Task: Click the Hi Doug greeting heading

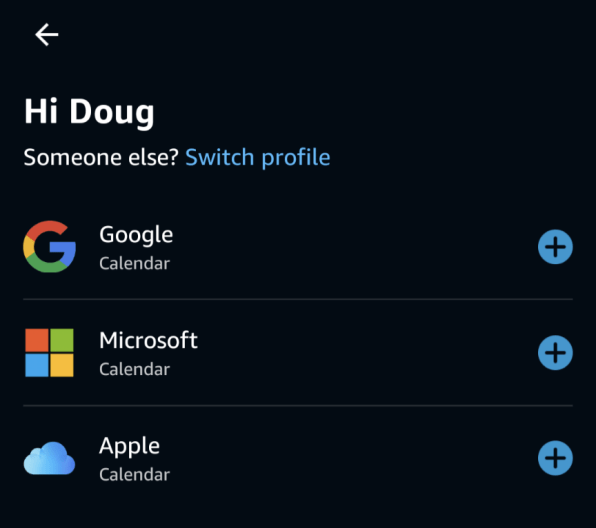Action: click(89, 112)
